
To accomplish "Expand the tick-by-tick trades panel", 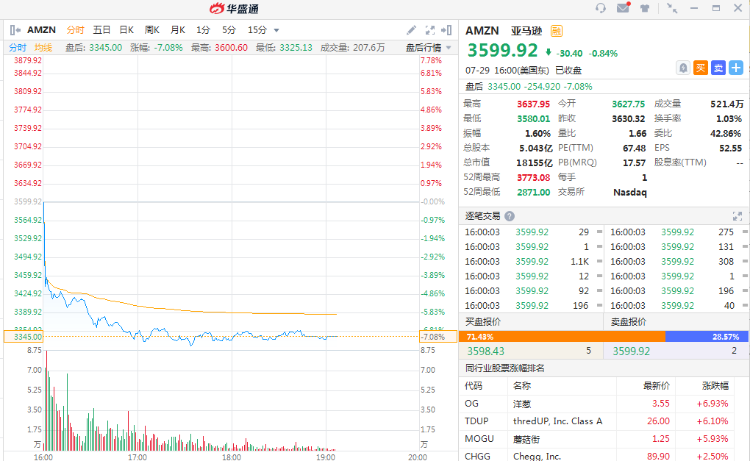I will point(737,216).
